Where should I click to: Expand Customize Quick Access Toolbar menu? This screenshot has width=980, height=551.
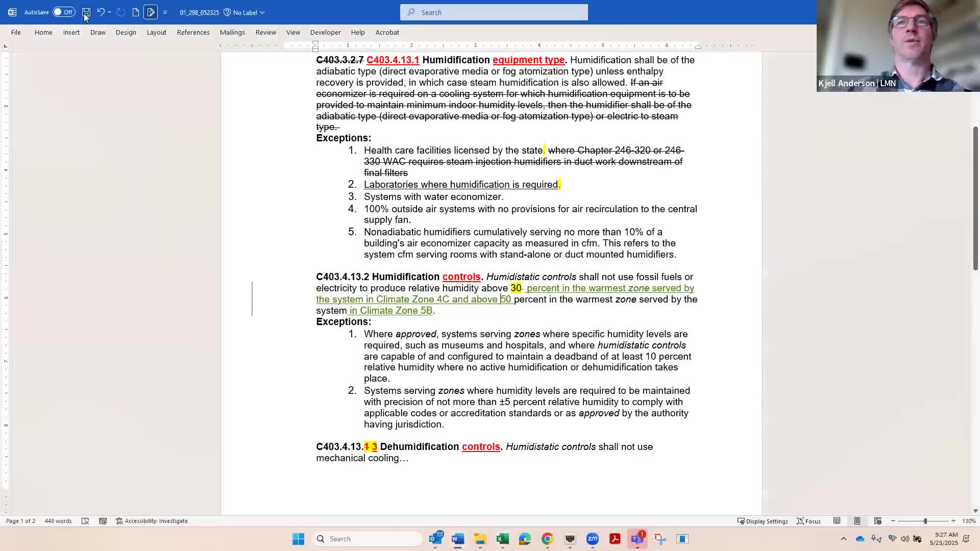tap(165, 12)
